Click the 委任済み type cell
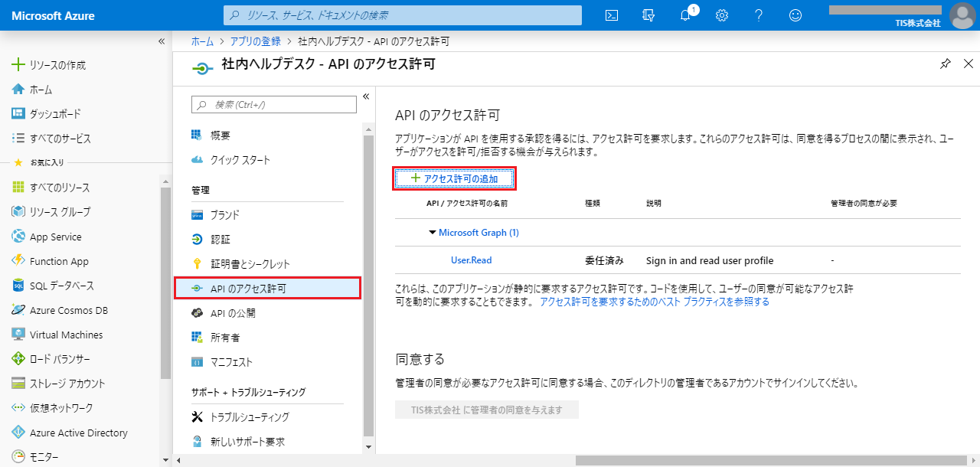980x467 pixels. click(604, 260)
